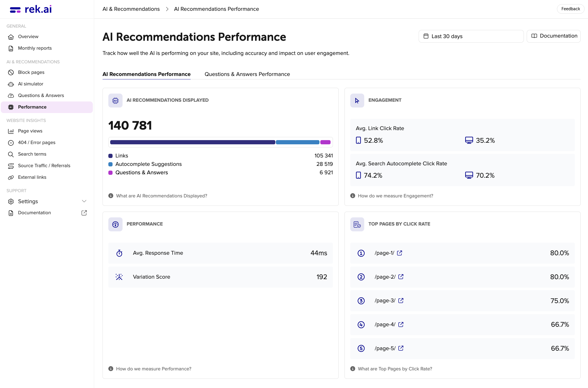Click the purple Questions & Answers legend dot

[110, 173]
